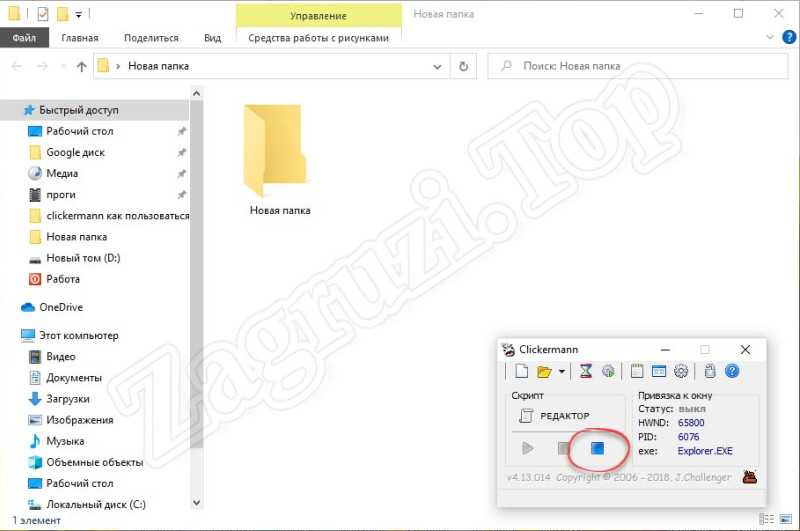This screenshot has height=531, width=800.
Task: Open Загрузки in the sidebar
Action: 68,399
